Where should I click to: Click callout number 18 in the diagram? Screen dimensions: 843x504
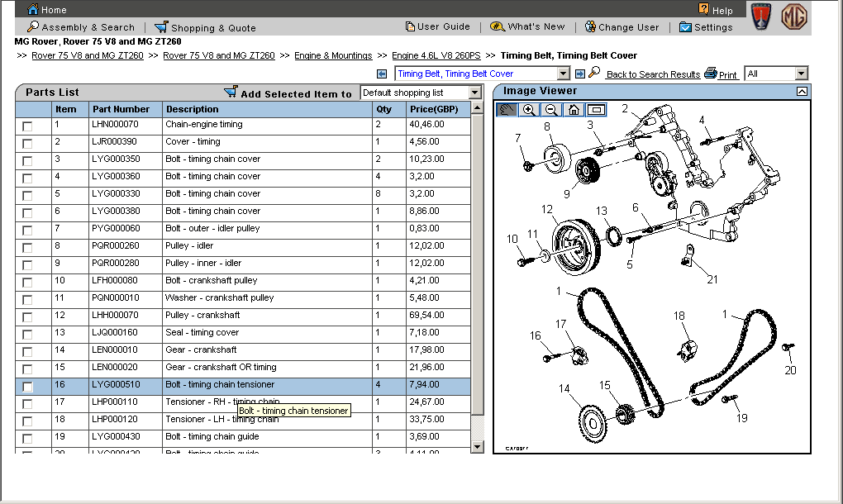[x=679, y=316]
